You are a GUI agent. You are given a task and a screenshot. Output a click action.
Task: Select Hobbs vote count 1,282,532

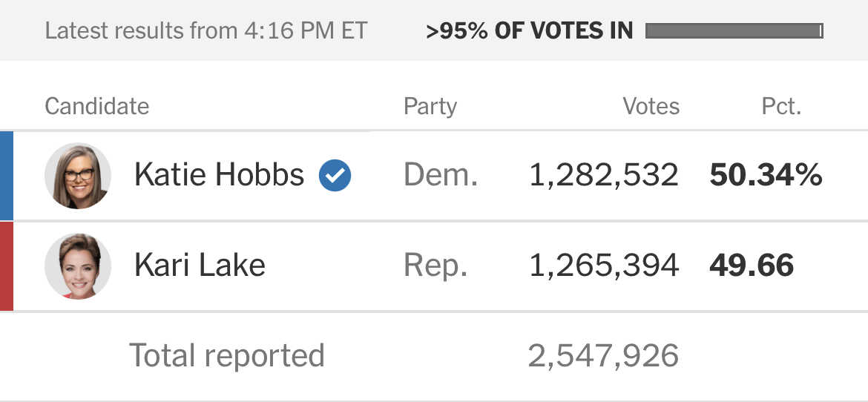(604, 176)
